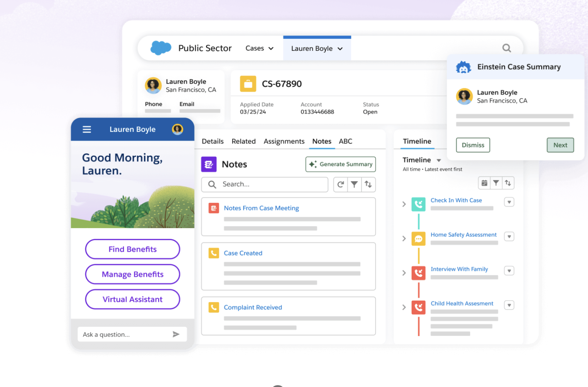This screenshot has height=387, width=588.
Task: Tap the Find Benefits button
Action: [132, 249]
